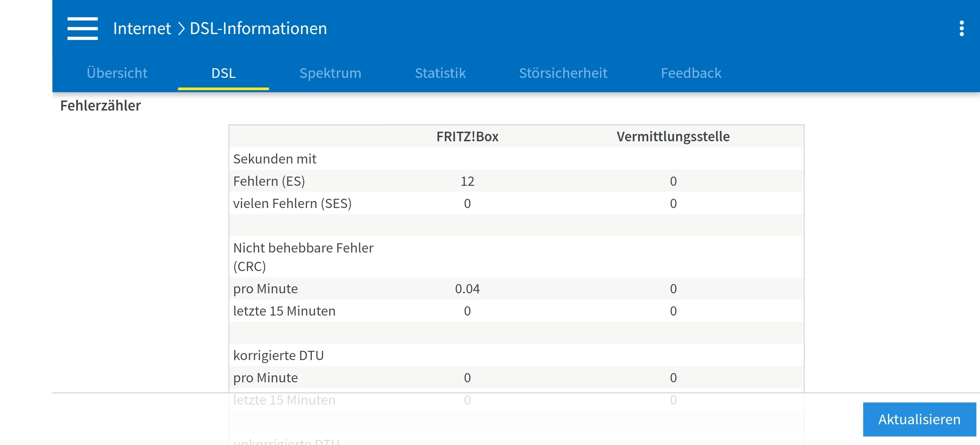Viewport: 980px width, 445px height.
Task: Click the FRITZ!Box column header
Action: [467, 136]
